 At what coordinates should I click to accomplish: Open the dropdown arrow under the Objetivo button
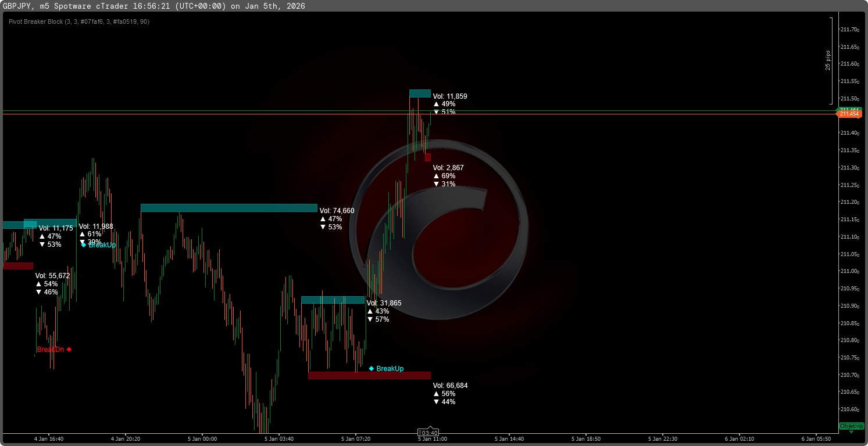pyautogui.click(x=851, y=433)
